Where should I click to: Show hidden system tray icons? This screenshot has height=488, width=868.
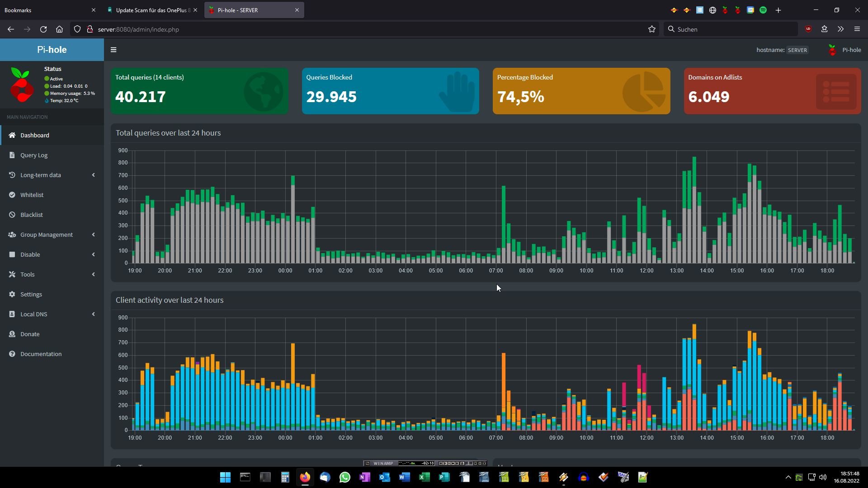tap(788, 477)
